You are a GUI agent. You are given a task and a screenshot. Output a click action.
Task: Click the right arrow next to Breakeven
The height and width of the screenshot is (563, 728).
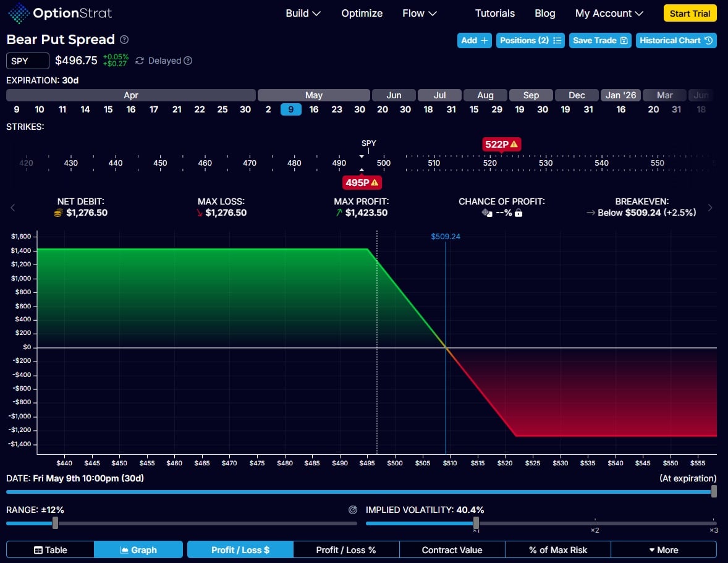tap(709, 208)
